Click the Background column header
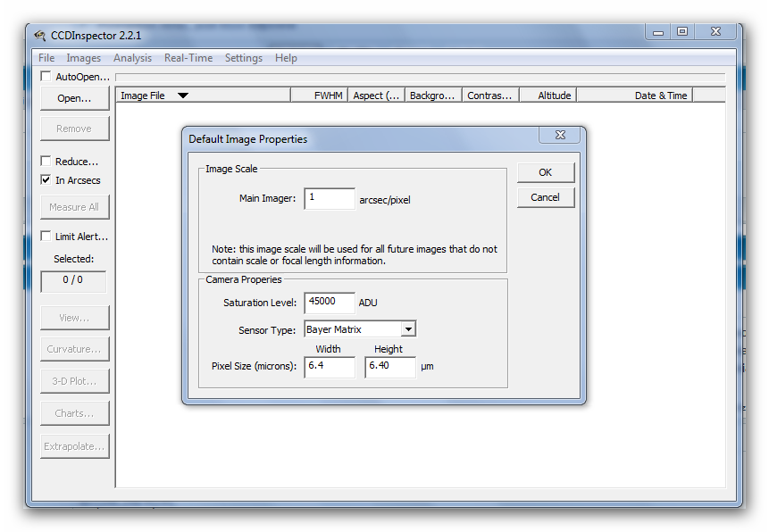 point(433,96)
